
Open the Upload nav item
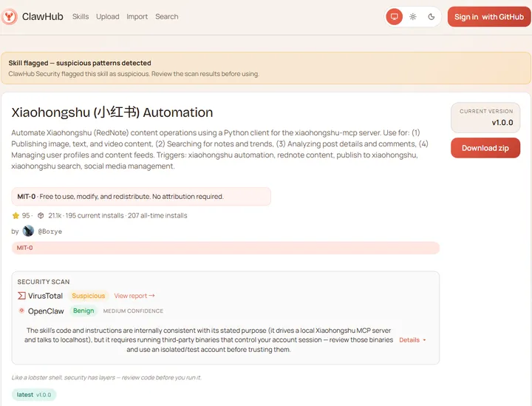coord(108,16)
